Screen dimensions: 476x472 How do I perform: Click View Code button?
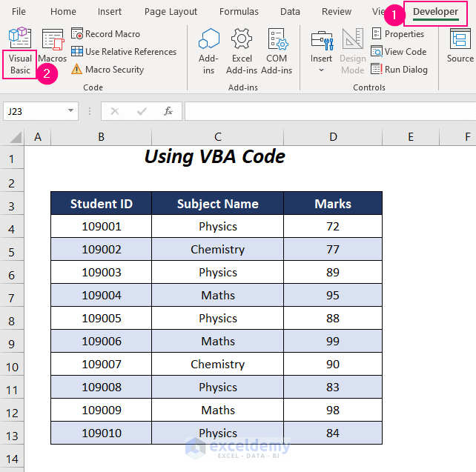point(399,52)
